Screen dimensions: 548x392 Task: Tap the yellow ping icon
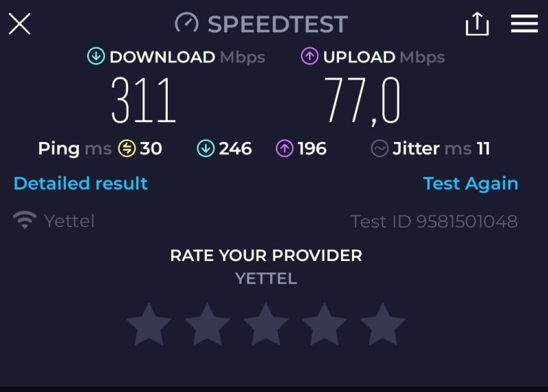(127, 148)
